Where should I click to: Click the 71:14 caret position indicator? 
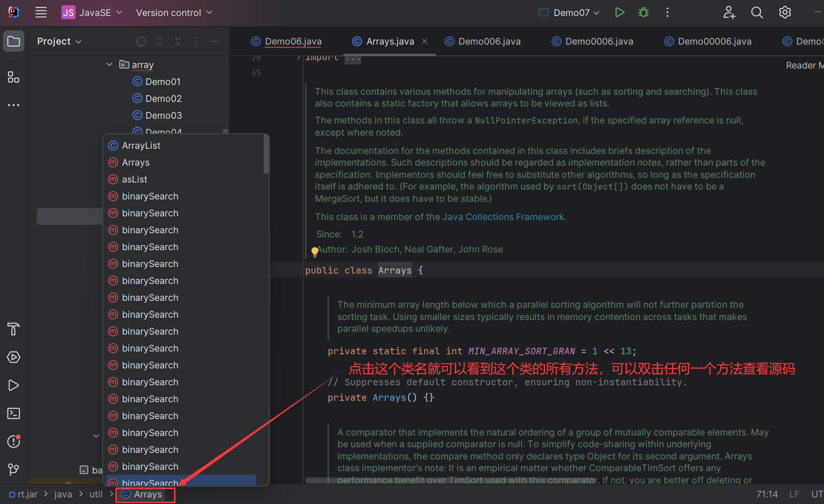click(767, 494)
